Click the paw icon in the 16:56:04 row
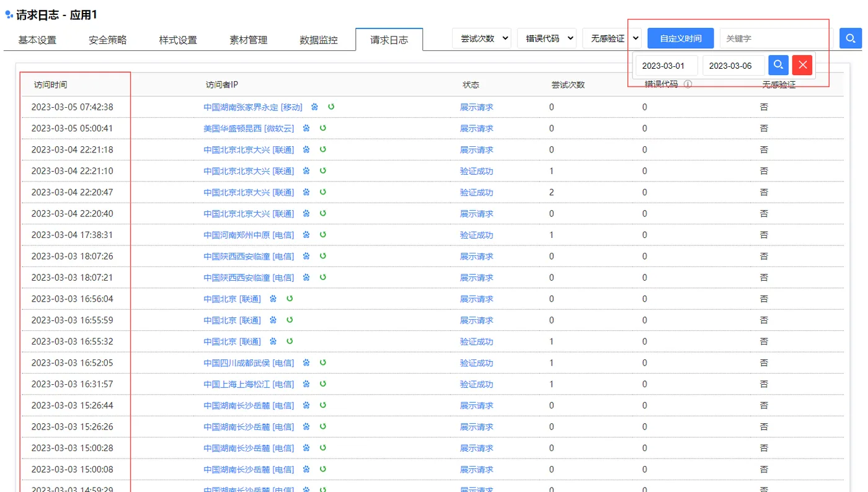 273,299
